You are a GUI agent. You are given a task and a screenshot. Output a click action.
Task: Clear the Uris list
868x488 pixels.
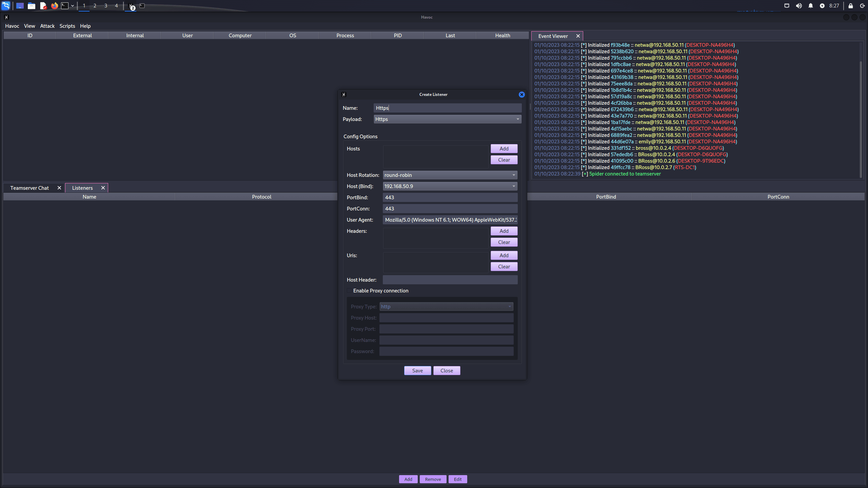[504, 266]
